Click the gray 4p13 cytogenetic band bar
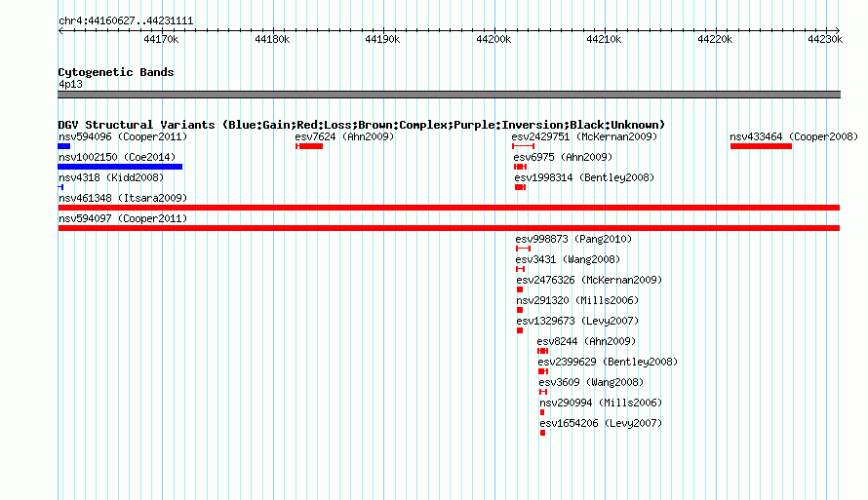The height and width of the screenshot is (500, 868). (449, 95)
